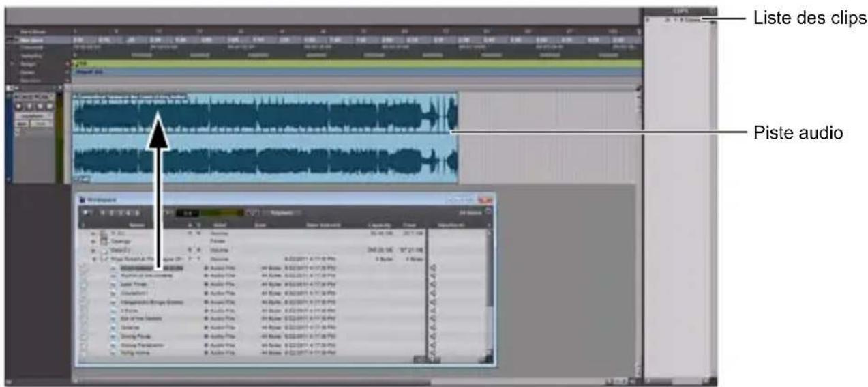
Task: Sort Workspace by the Size column
Action: (x=260, y=225)
